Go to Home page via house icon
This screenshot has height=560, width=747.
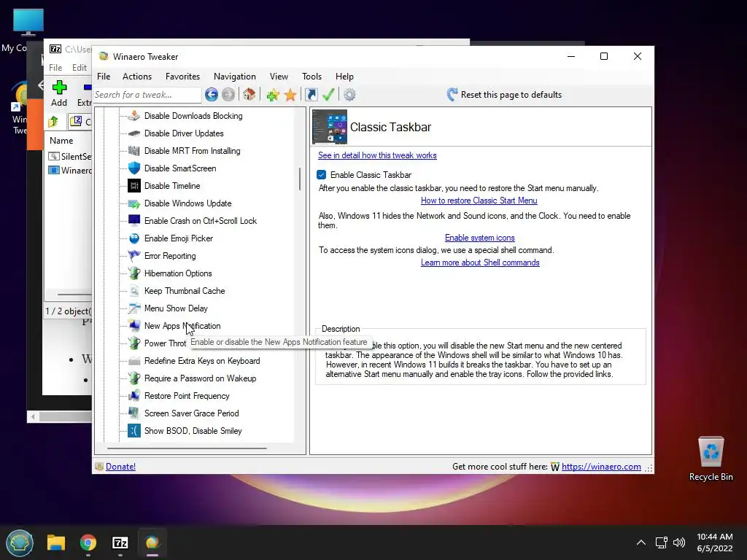[249, 94]
